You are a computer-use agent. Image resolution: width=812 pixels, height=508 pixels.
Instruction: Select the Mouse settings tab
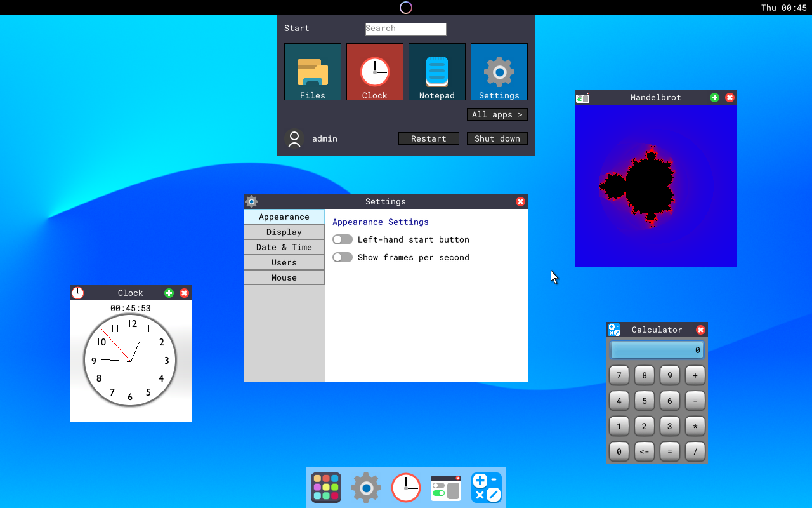pyautogui.click(x=284, y=277)
